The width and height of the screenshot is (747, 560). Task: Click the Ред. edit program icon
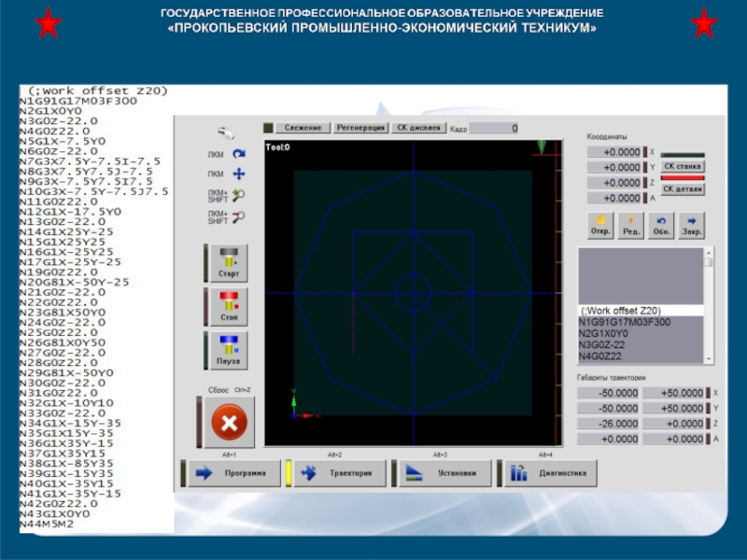click(631, 225)
